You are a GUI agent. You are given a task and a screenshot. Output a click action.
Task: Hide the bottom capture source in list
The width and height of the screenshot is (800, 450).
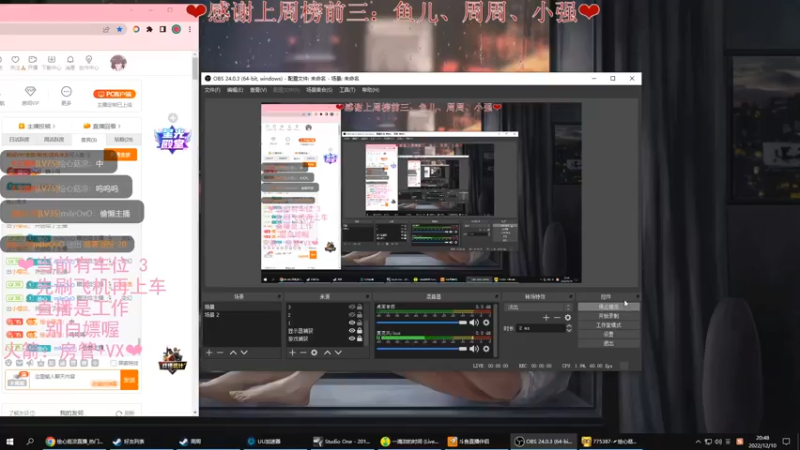point(352,338)
